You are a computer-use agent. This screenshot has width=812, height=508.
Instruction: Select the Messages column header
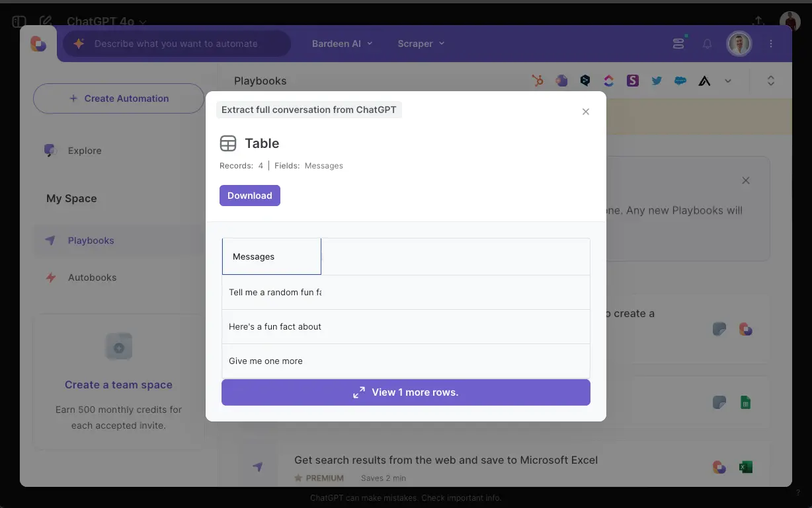tap(272, 256)
